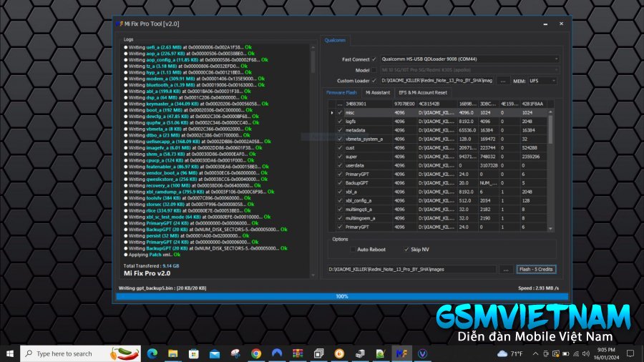Switch to the Qualcomm tab
Screen dimensions: 644x362
click(x=335, y=40)
